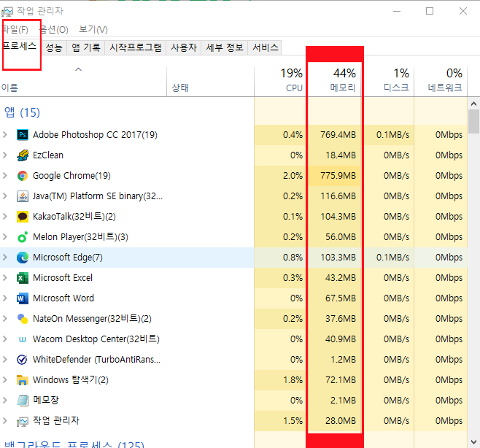Expand the EzClean process row
The image size is (480, 448).
pyautogui.click(x=5, y=155)
